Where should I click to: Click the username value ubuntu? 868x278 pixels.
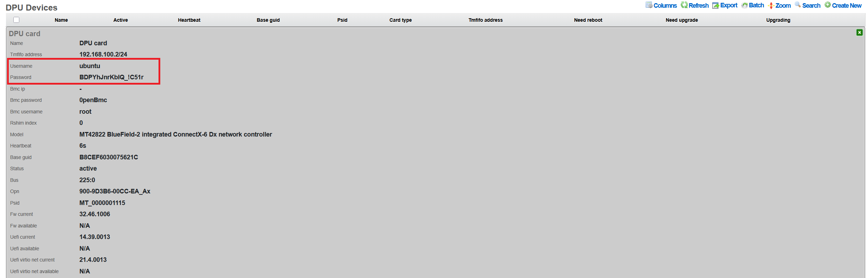(90, 66)
